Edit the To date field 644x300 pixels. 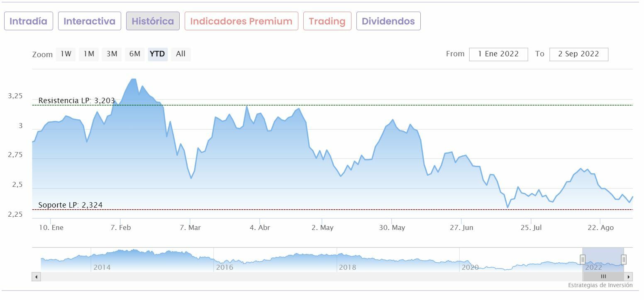pos(578,54)
